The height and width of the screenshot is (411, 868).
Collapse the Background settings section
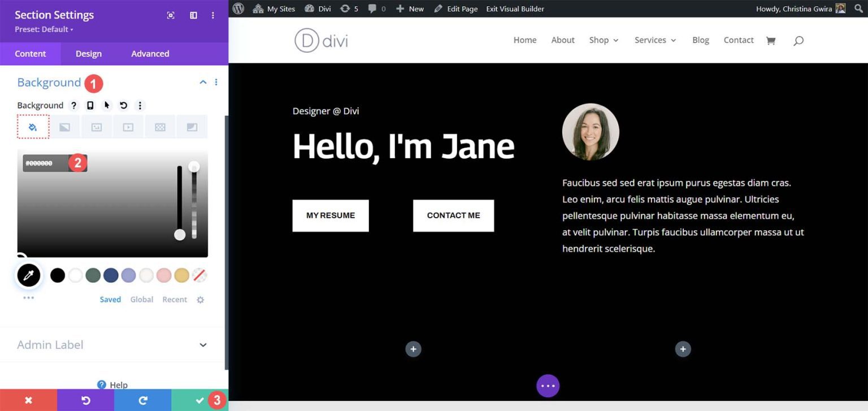click(x=203, y=82)
